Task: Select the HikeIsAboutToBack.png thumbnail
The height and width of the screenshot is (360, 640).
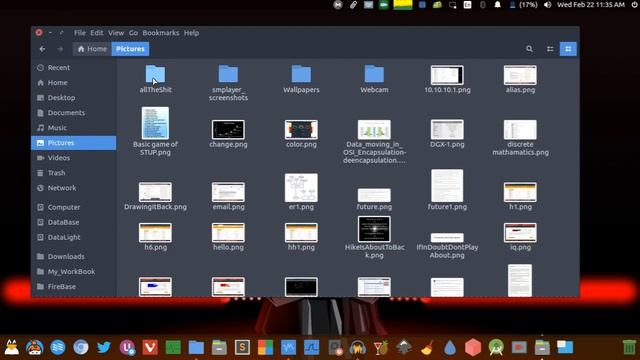Action: 374,229
